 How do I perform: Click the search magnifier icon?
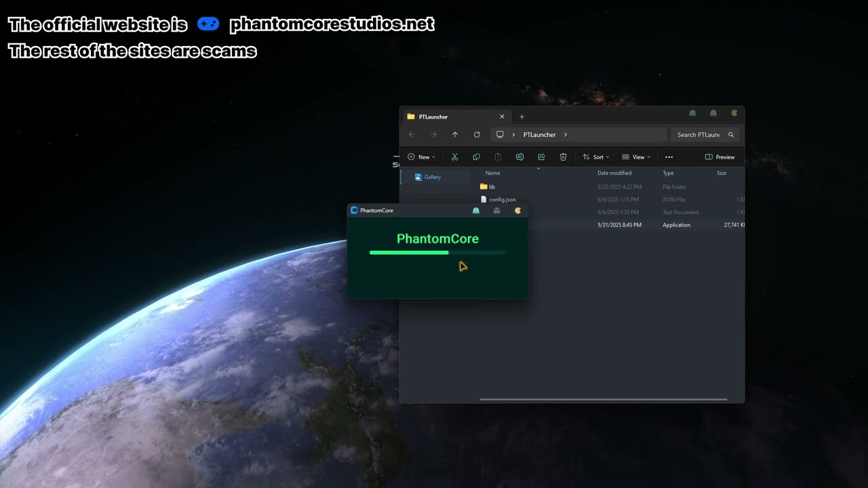[x=730, y=135]
